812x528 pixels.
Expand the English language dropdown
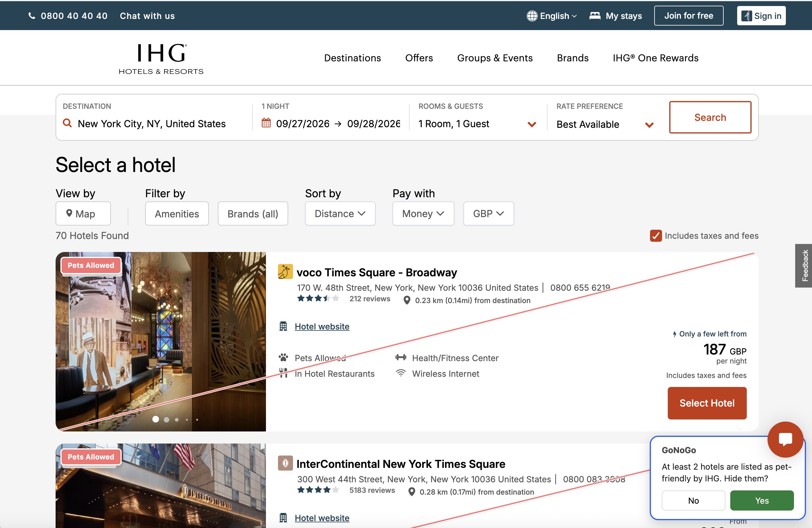tap(552, 16)
